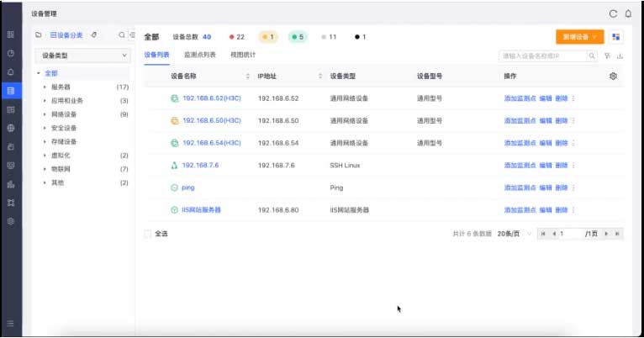644x338 pixels.
Task: Go to last page arrow in pagination
Action: [617, 234]
